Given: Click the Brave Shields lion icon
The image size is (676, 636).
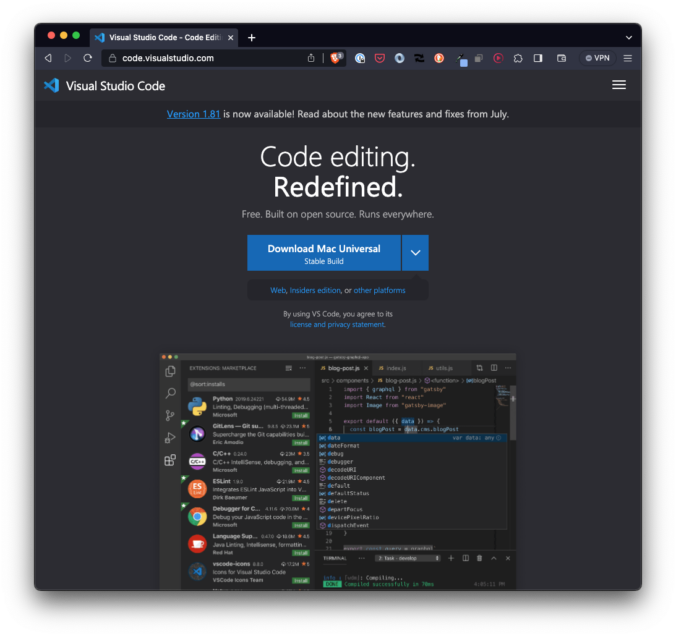Looking at the screenshot, I should [337, 58].
